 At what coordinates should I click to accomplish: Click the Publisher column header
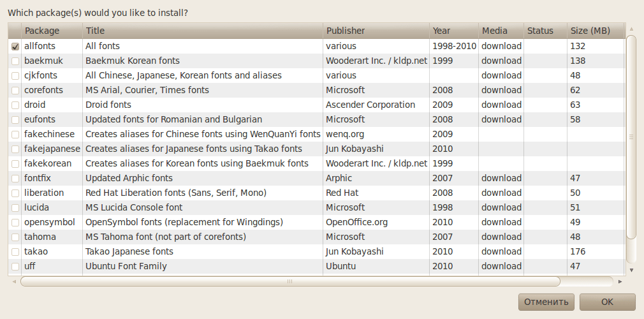(x=376, y=31)
